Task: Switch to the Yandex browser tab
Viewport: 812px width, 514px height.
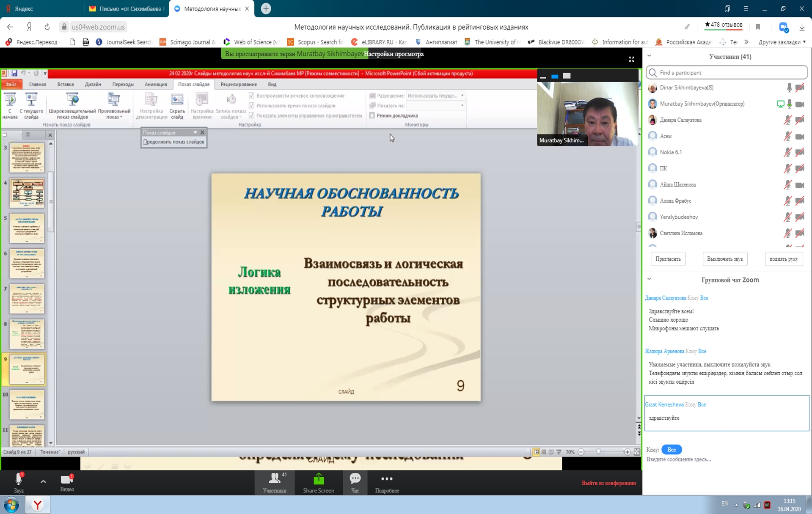Action: tap(42, 8)
